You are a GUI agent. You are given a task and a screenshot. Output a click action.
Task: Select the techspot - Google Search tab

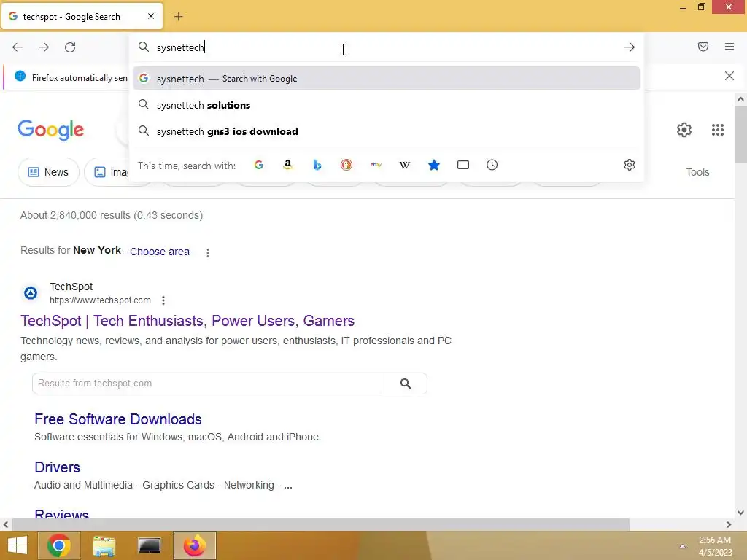(x=82, y=16)
